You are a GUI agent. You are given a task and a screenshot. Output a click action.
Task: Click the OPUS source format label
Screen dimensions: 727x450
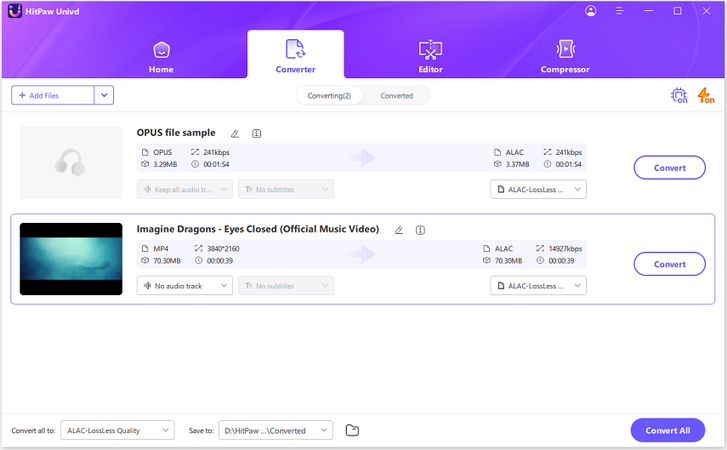[x=163, y=152]
